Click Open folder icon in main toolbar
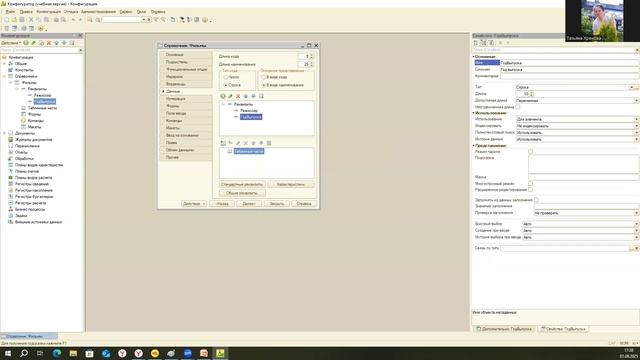Image resolution: width=640 pixels, height=360 pixels. pyautogui.click(x=14, y=20)
